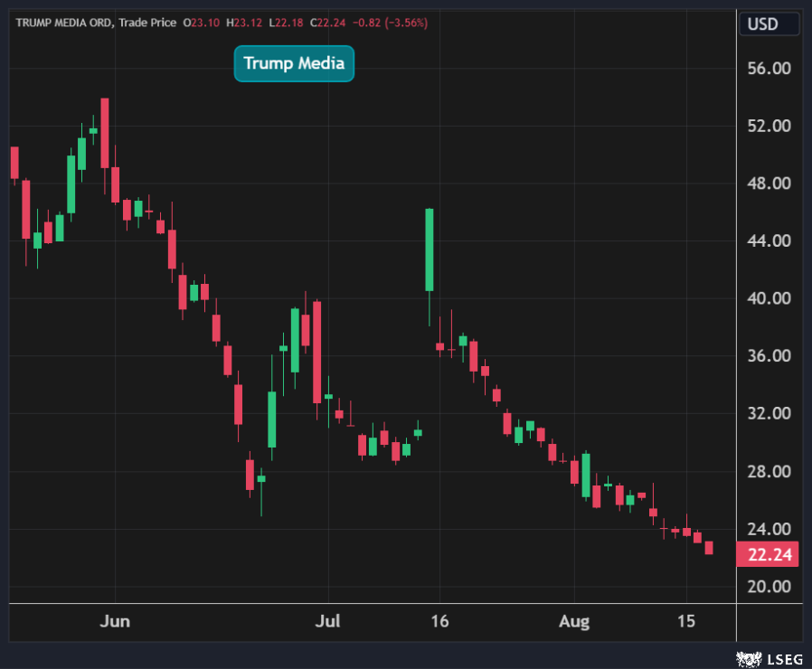
Task: Click the 15 date label on time axis
Action: [x=686, y=621]
